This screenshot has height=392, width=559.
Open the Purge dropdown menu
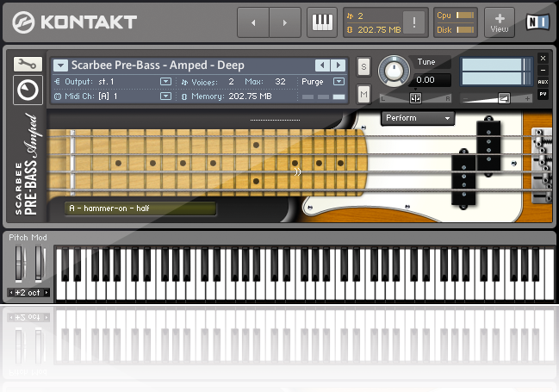(x=339, y=82)
